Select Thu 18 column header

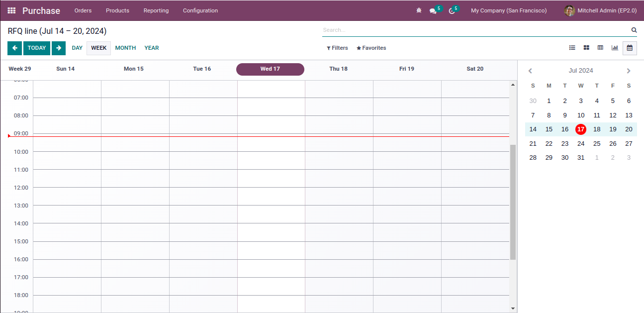tap(338, 69)
